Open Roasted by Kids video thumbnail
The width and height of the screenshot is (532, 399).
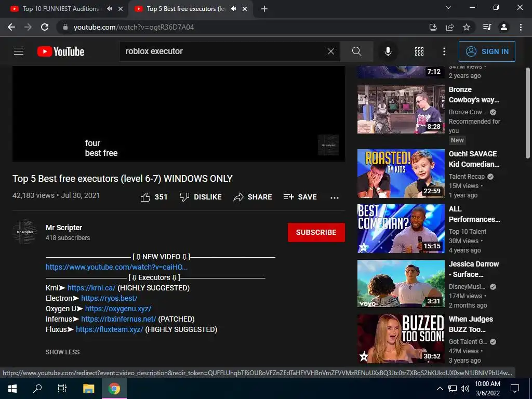pyautogui.click(x=401, y=174)
